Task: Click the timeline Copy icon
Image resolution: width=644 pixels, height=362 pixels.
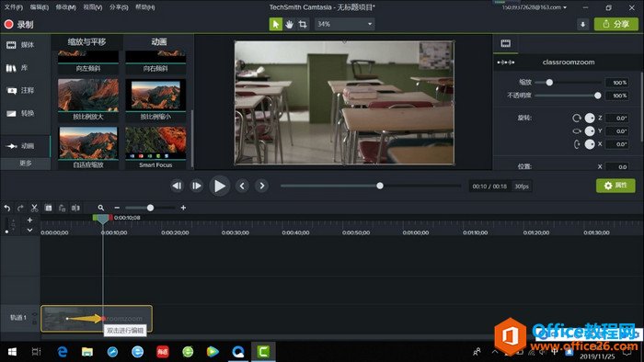Action: (x=48, y=208)
